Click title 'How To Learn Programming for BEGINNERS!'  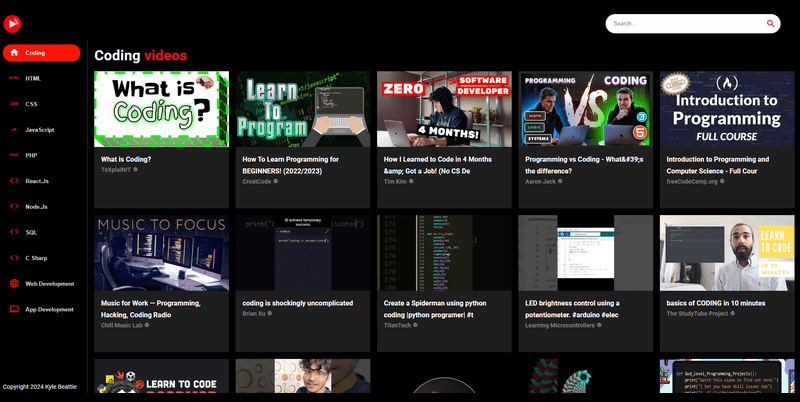click(290, 165)
